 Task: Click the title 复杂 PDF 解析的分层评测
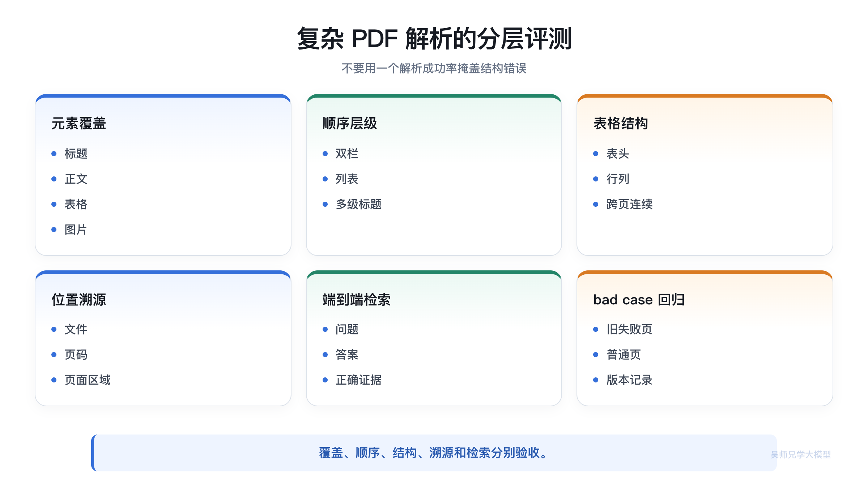pyautogui.click(x=434, y=38)
